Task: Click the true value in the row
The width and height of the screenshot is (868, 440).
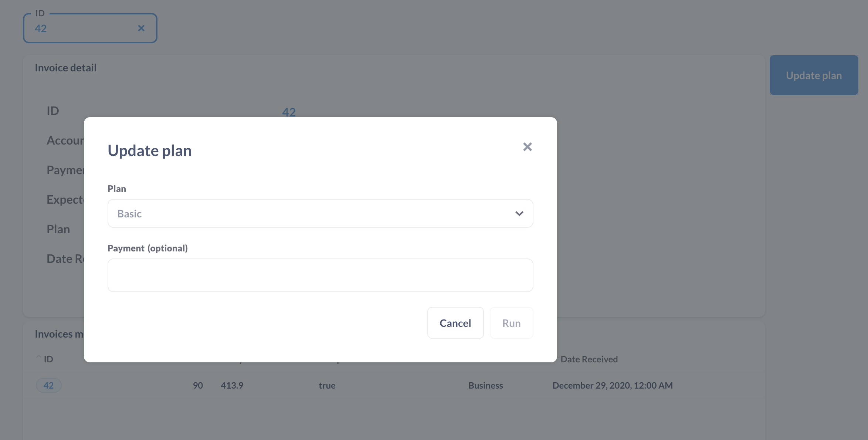Action: (x=327, y=385)
